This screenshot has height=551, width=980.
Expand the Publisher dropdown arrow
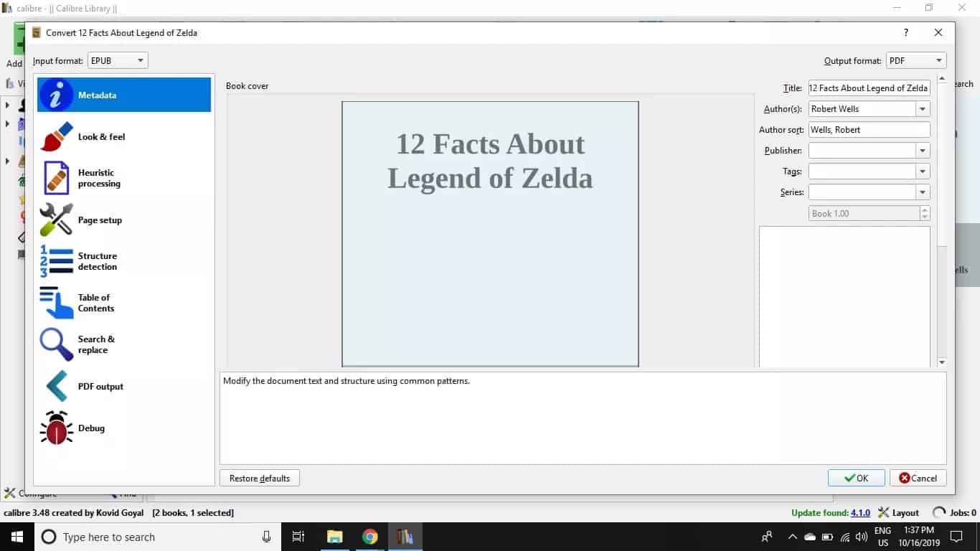click(x=923, y=151)
